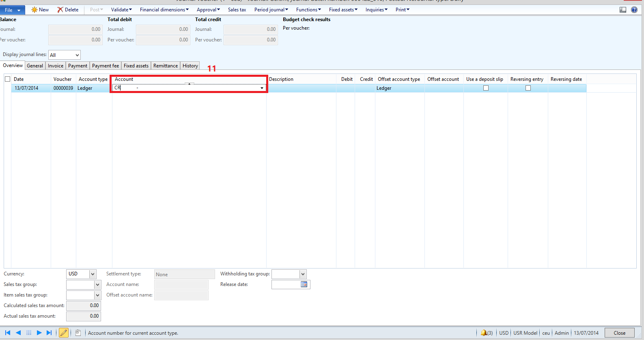Toggle grid view icon in status bar
Screen dimensions: 644x340
(29, 333)
